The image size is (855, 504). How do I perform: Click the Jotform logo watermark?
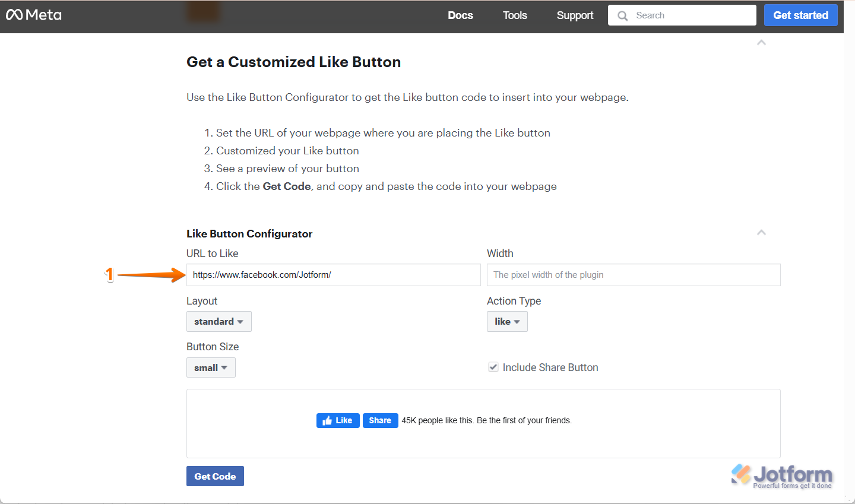(782, 476)
